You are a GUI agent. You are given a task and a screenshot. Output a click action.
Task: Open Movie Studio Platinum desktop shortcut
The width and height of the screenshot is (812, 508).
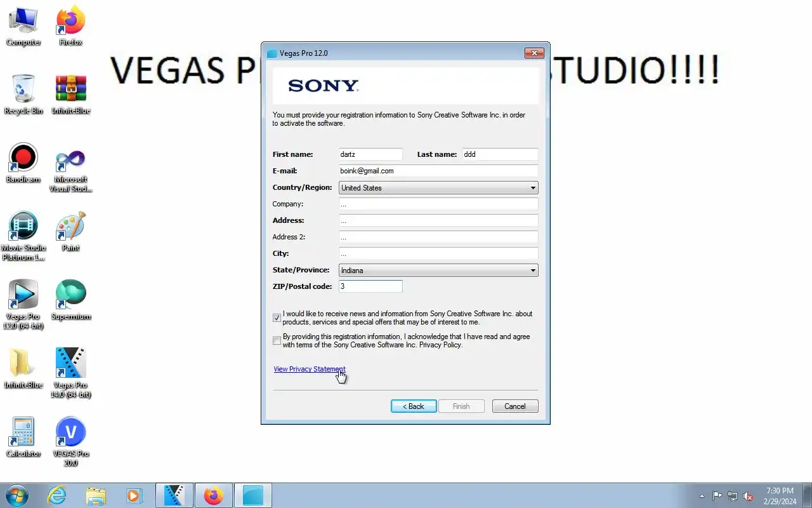[23, 237]
